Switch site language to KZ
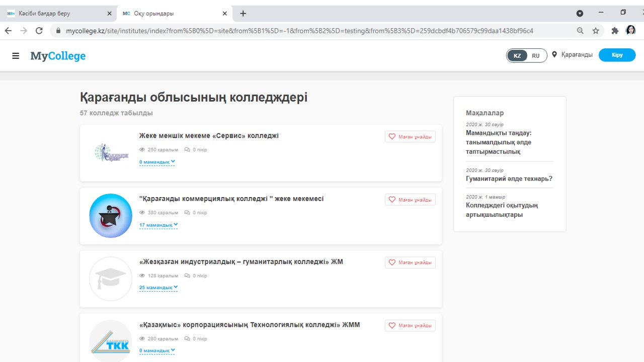Image resolution: width=644 pixels, height=362 pixels. [x=517, y=56]
